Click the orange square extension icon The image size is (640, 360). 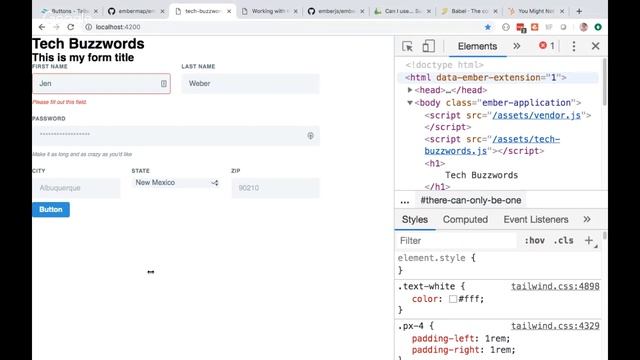pos(535,27)
